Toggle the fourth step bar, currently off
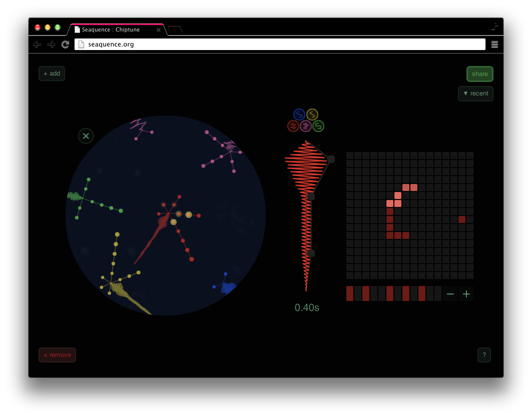The width and height of the screenshot is (532, 417). (x=374, y=293)
